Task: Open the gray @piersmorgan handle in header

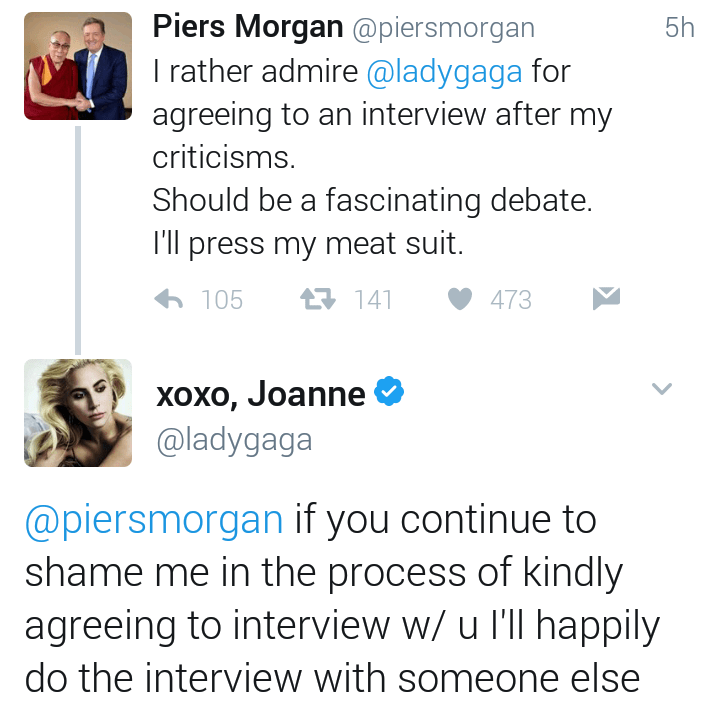Action: [x=444, y=29]
